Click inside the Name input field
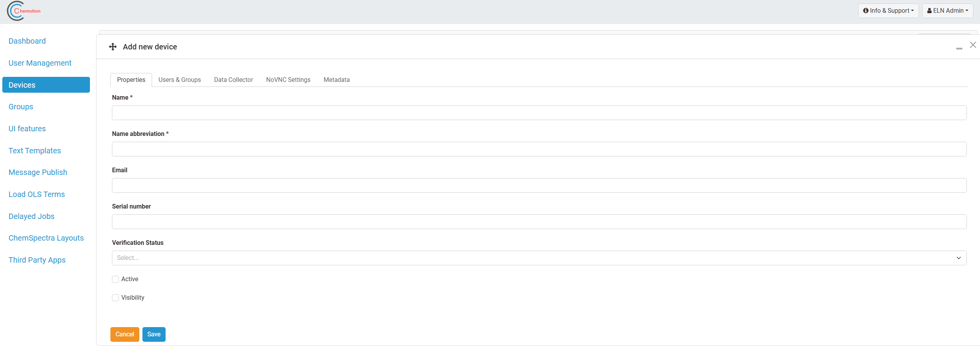 tap(539, 112)
